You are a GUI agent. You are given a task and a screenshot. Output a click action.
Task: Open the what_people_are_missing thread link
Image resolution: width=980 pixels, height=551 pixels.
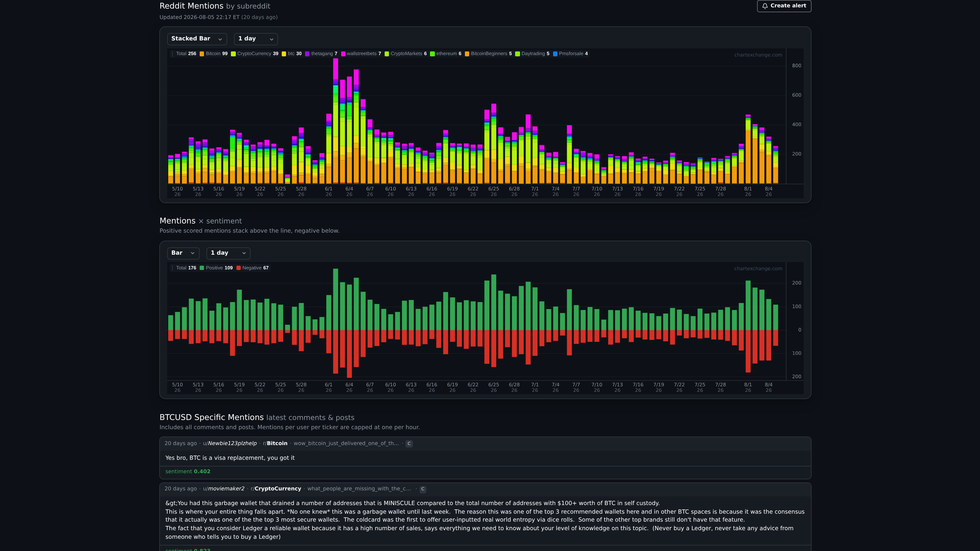[359, 489]
